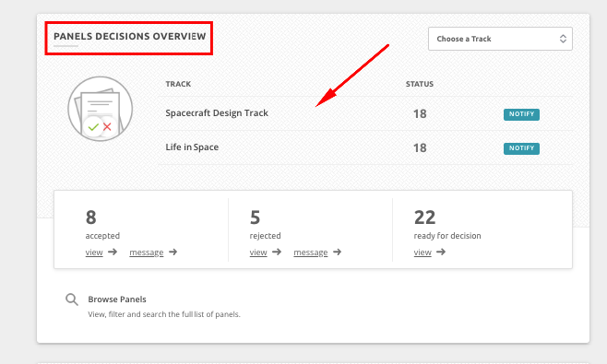Open the Choose a Track dropdown
Image resolution: width=607 pixels, height=364 pixels.
500,39
